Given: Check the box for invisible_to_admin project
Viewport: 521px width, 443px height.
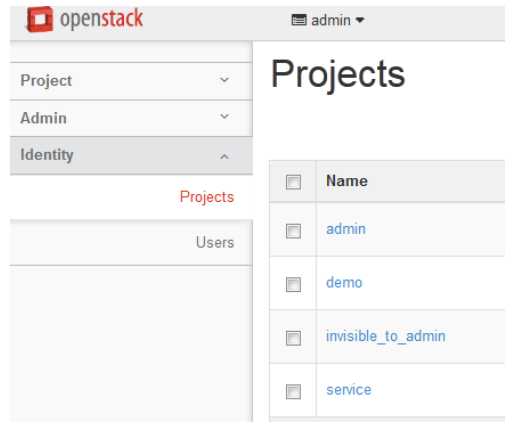Looking at the screenshot, I should [293, 338].
